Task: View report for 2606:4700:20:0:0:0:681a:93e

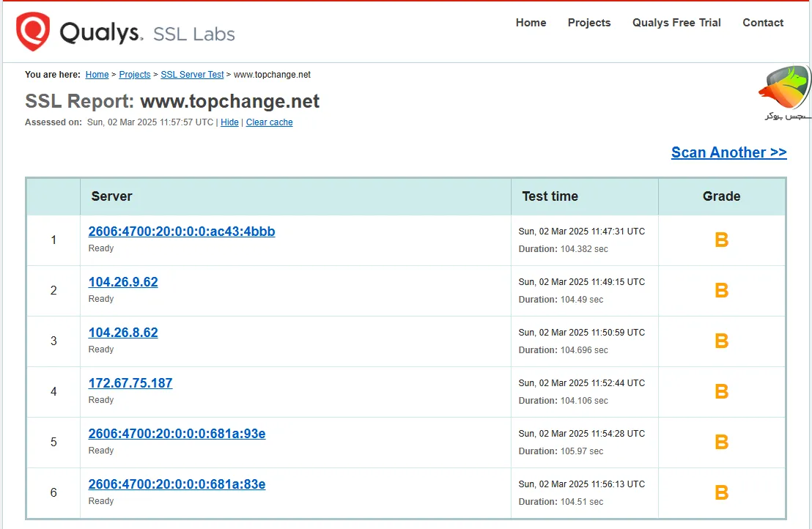Action: pyautogui.click(x=177, y=434)
